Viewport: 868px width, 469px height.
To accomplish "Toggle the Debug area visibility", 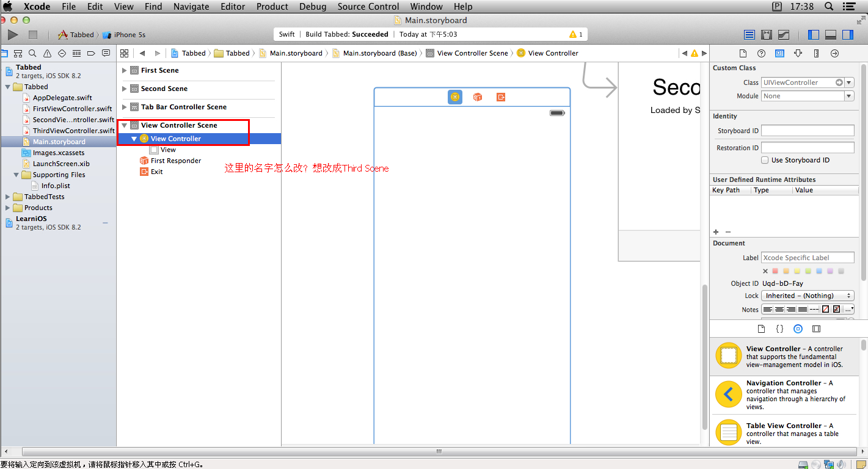I will point(831,35).
